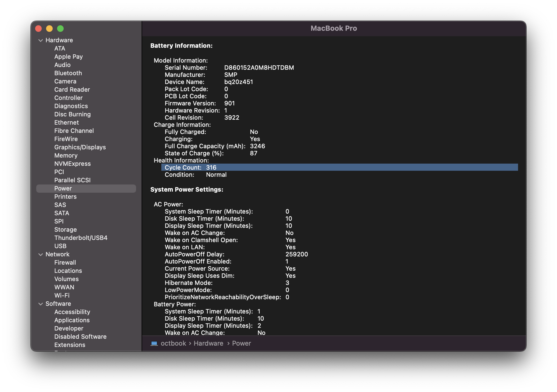The width and height of the screenshot is (557, 392).
Task: Select Bluetooth in the sidebar
Action: (x=68, y=73)
